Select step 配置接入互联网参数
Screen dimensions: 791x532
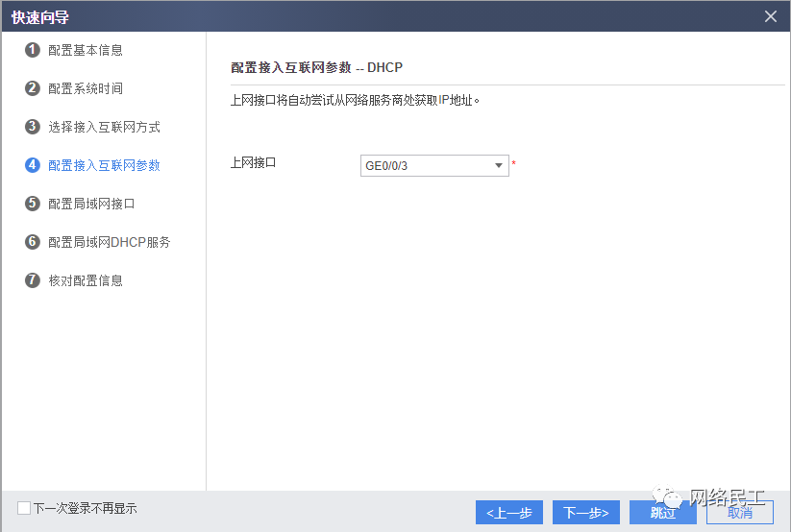(104, 165)
